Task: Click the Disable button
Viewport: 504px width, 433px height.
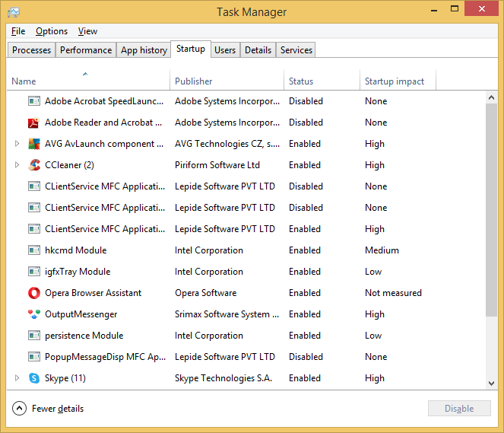Action: [459, 408]
